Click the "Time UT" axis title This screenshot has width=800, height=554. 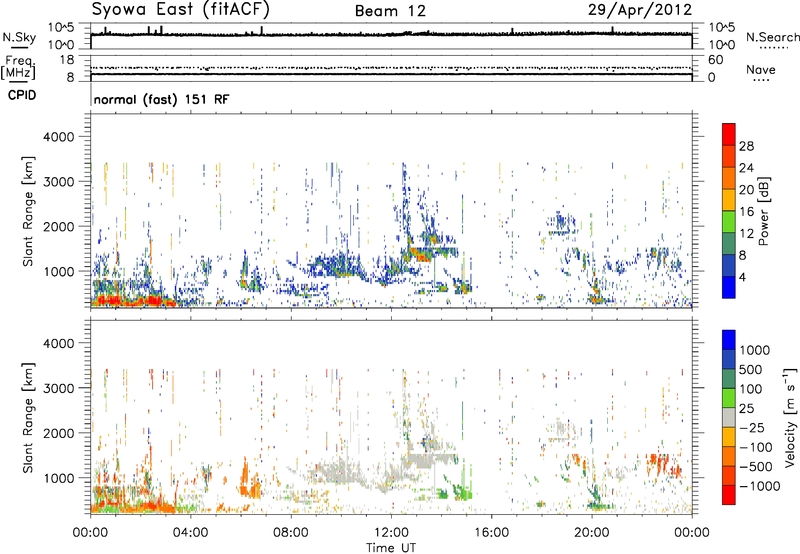(x=391, y=548)
